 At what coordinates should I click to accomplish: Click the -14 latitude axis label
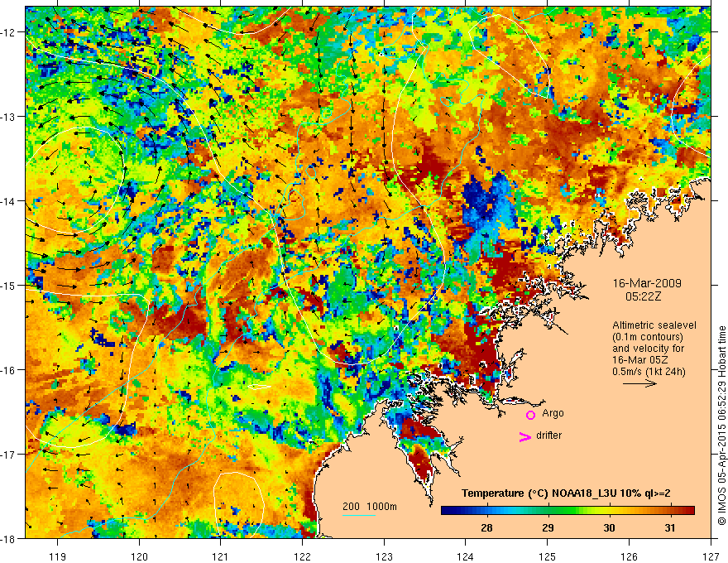click(x=9, y=201)
